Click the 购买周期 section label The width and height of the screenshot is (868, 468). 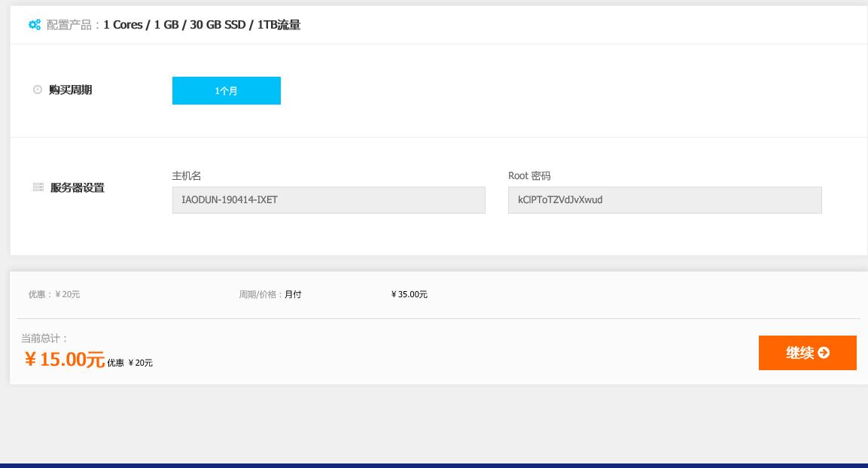coord(70,90)
